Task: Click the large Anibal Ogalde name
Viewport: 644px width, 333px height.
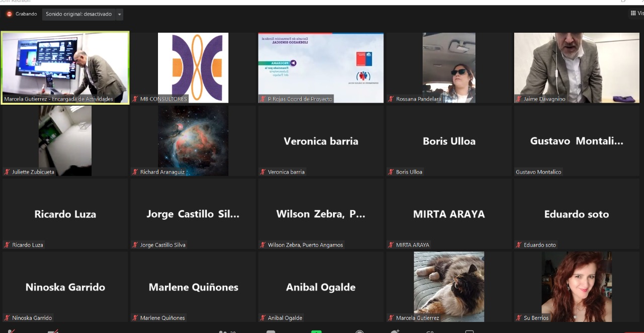Action: tap(321, 287)
